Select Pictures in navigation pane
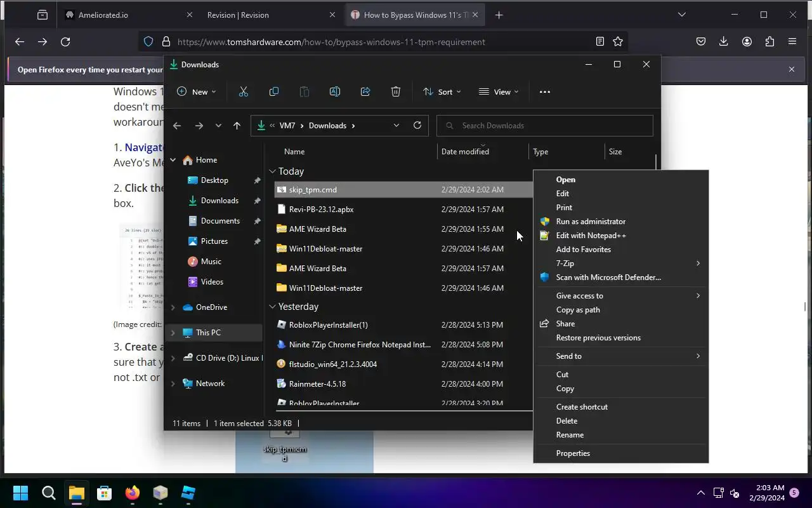812x508 pixels. [214, 241]
